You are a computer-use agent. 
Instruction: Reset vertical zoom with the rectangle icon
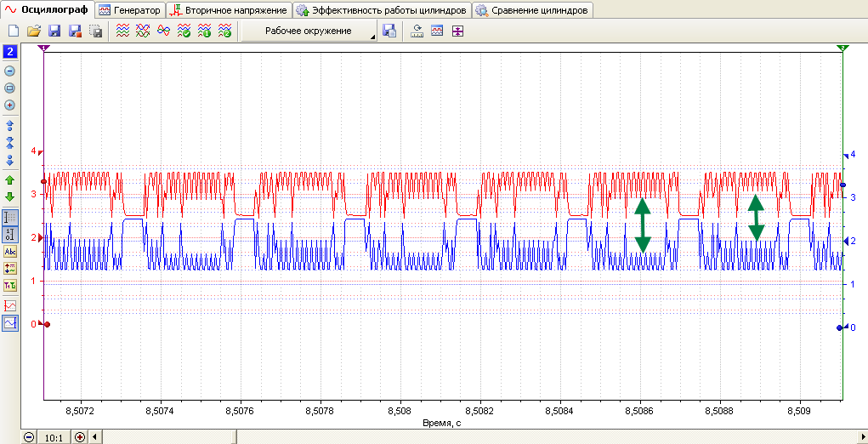click(10, 88)
